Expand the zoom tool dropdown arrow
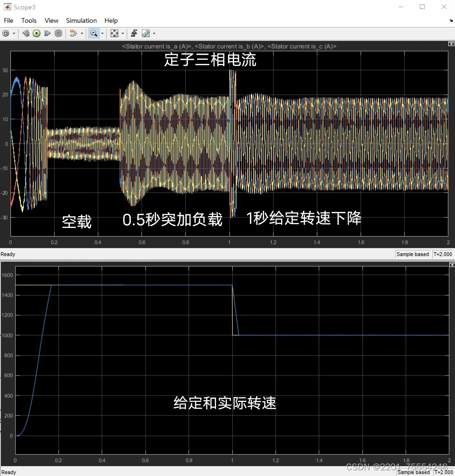 [102, 33]
